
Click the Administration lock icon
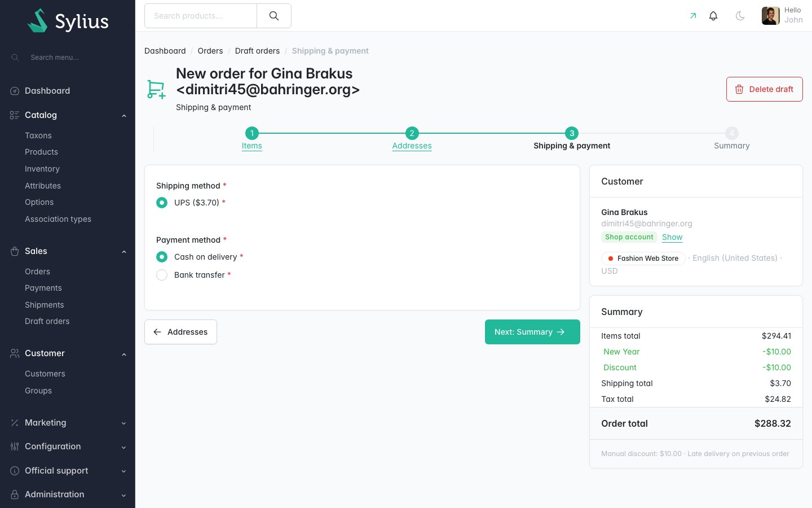15,494
